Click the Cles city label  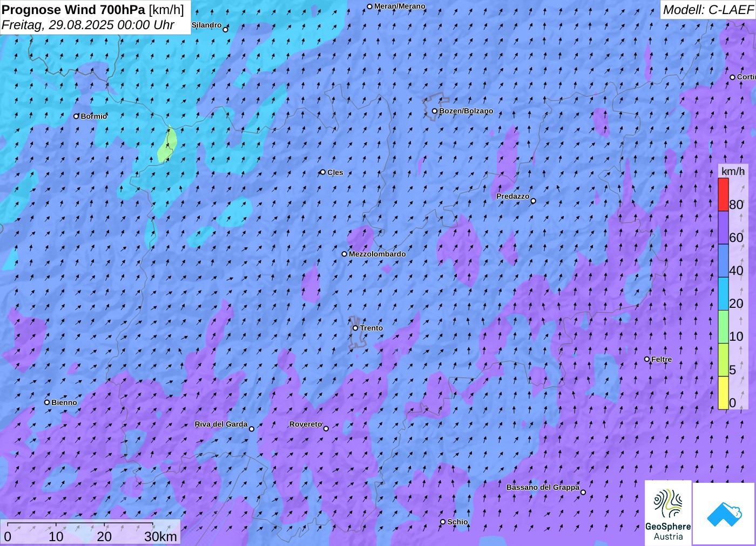[335, 173]
